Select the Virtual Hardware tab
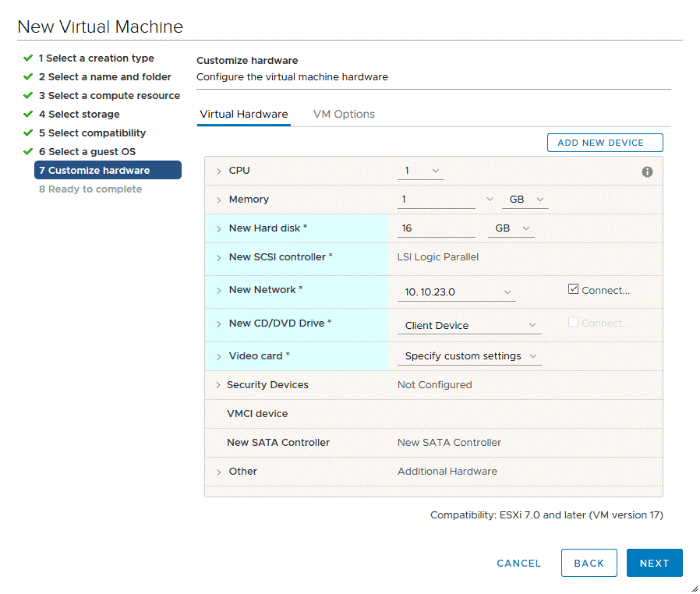The width and height of the screenshot is (700, 594). pos(244,115)
